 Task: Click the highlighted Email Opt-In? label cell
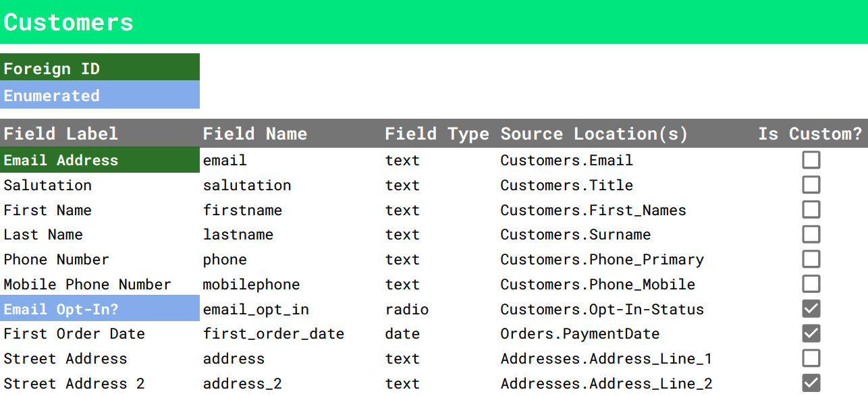click(100, 308)
